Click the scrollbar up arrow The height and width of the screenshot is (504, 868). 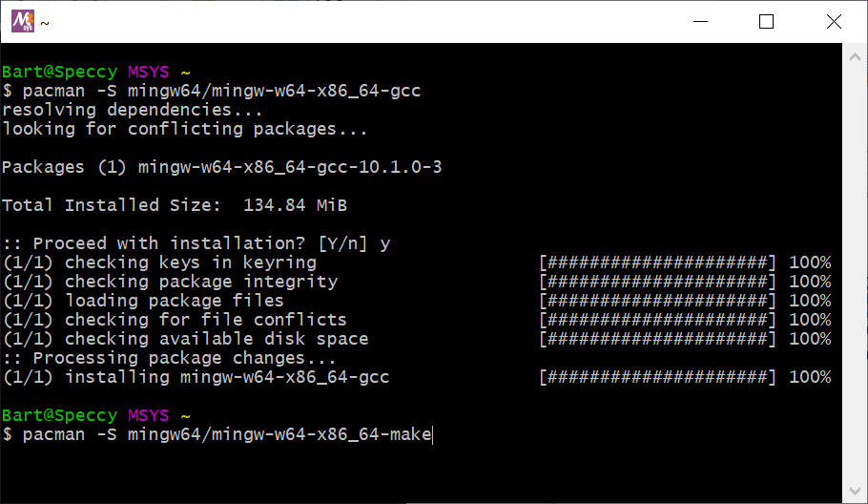pyautogui.click(x=855, y=57)
